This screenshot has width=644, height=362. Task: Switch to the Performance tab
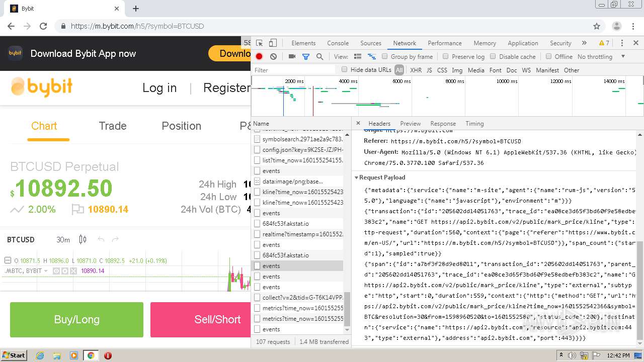point(445,43)
